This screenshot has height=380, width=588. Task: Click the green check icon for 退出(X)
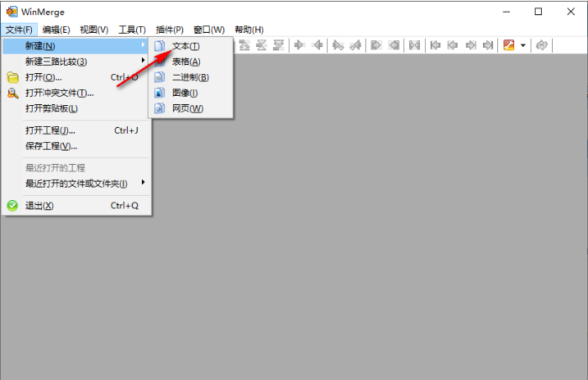click(13, 206)
